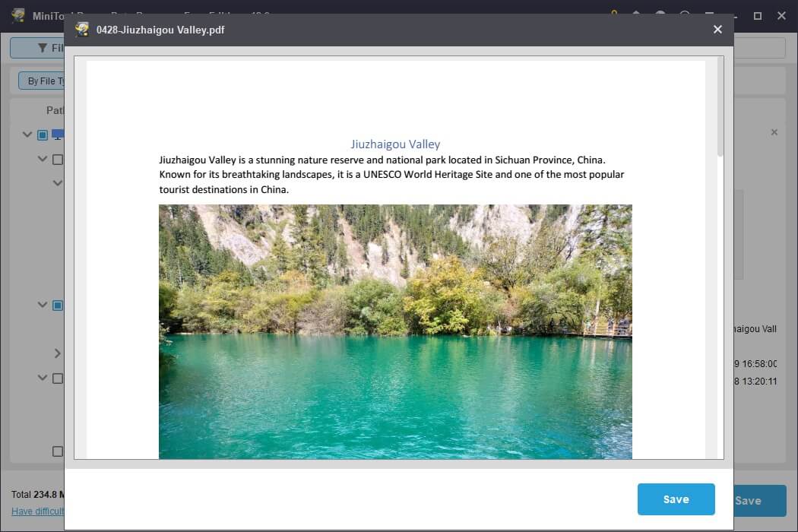This screenshot has height=532, width=798.
Task: Click the blue 'Jiuzhaigou Valley' heading text
Action: [395, 144]
